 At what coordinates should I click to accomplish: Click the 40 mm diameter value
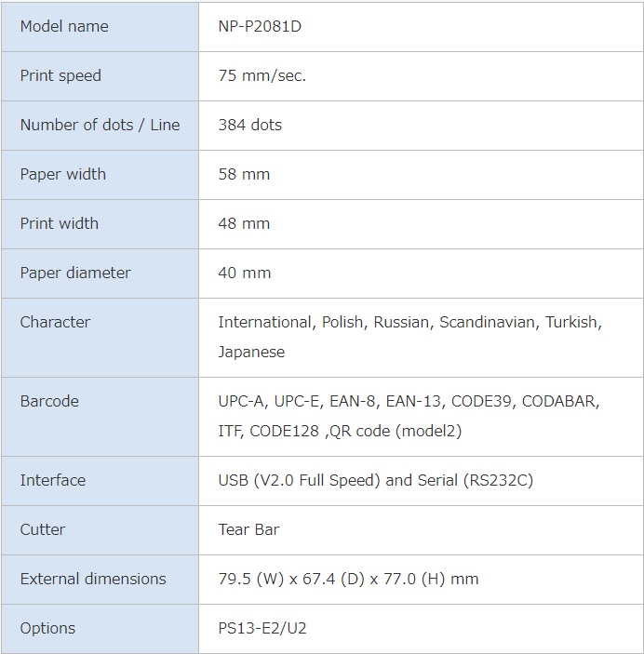pos(245,273)
